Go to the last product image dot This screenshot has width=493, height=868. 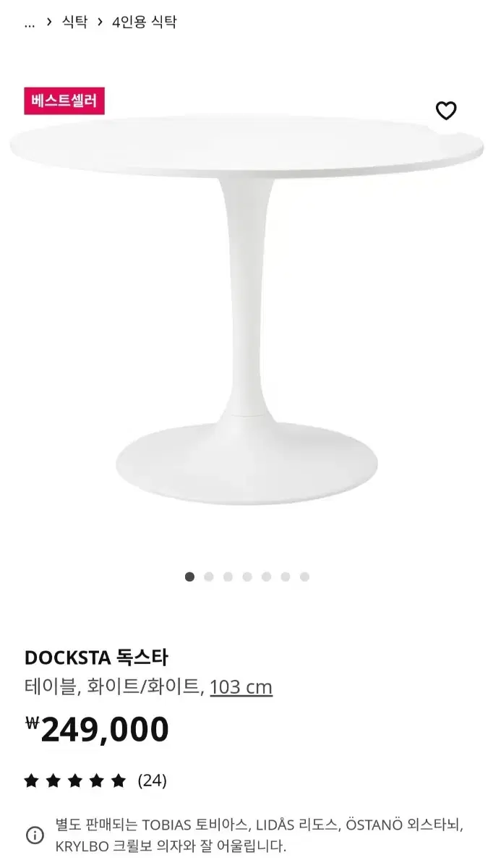click(304, 576)
